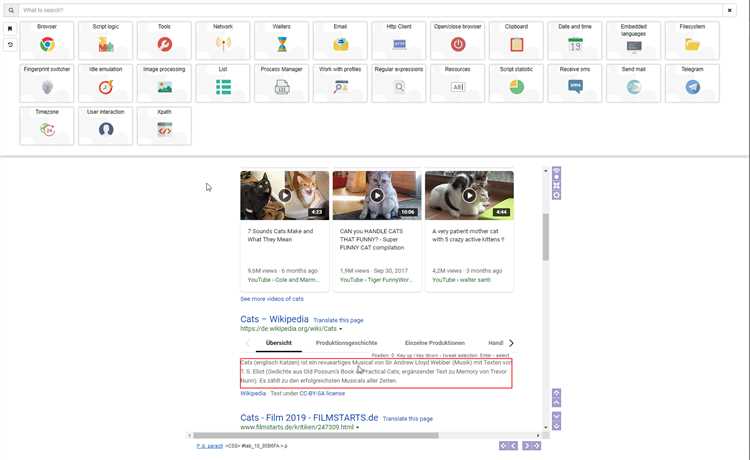Play 'CAN you HANDLE CATS' video thumbnail
The height and width of the screenshot is (460, 750).
coord(377,196)
